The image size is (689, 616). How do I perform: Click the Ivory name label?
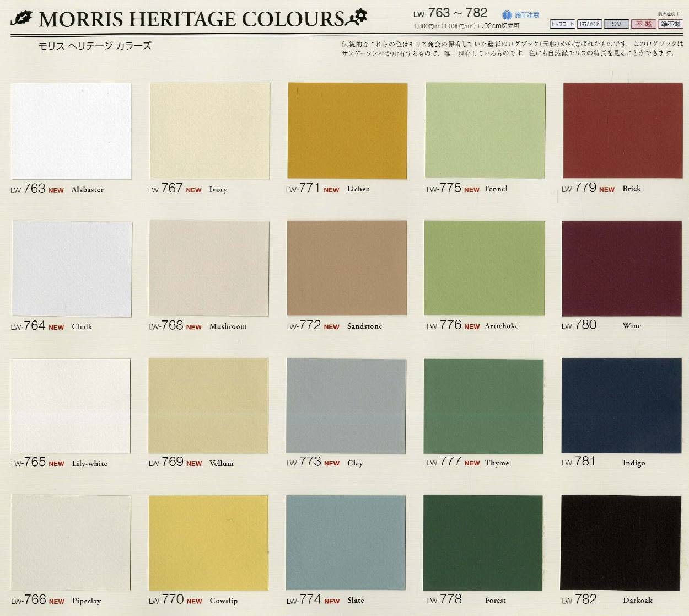pos(218,190)
